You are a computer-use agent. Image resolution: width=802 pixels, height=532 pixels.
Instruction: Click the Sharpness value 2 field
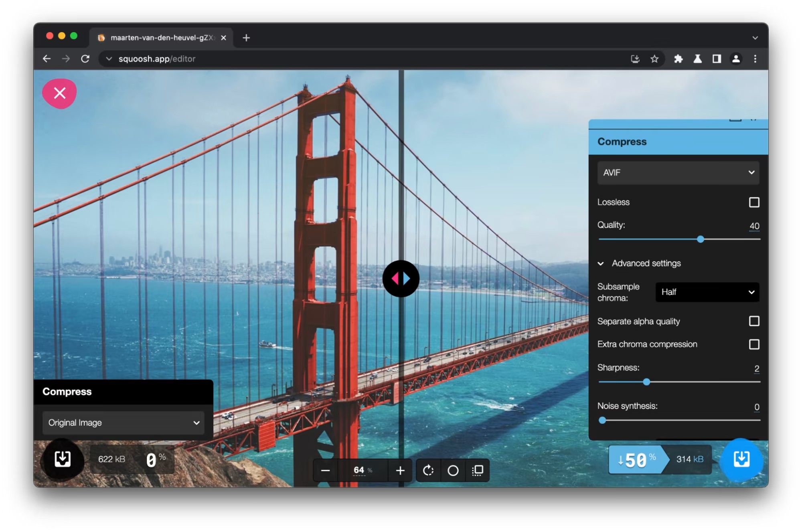click(756, 368)
